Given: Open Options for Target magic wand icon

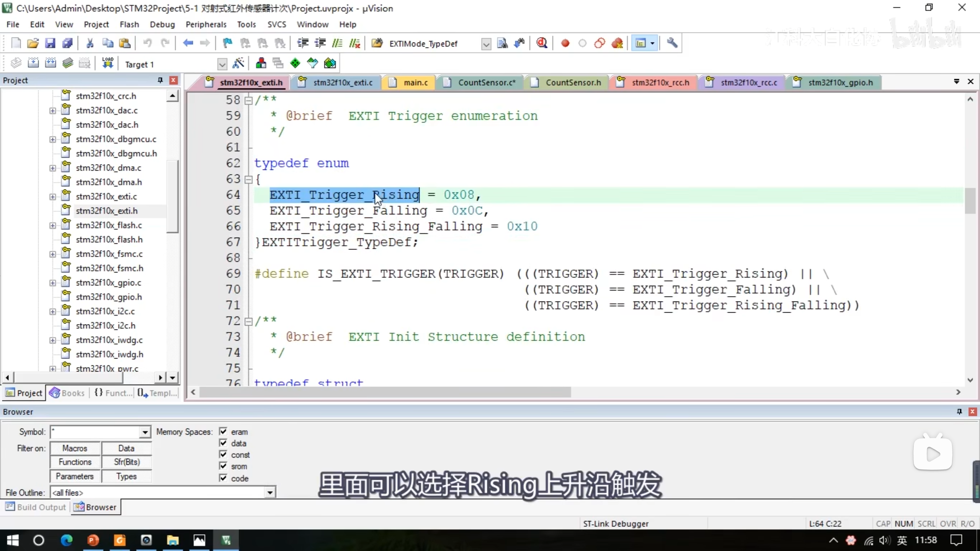Looking at the screenshot, I should (x=238, y=64).
